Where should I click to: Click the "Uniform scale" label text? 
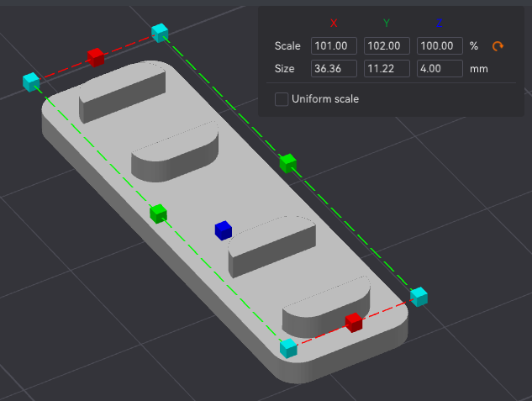pyautogui.click(x=324, y=99)
